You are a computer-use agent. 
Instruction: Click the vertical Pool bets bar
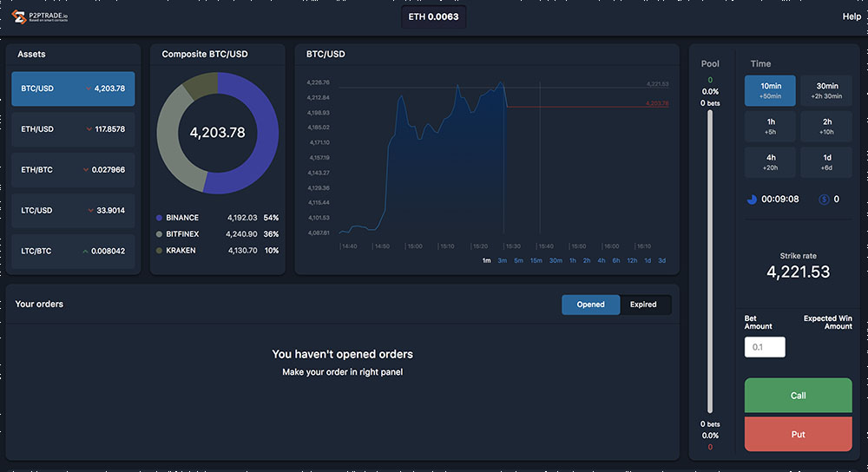pyautogui.click(x=710, y=261)
